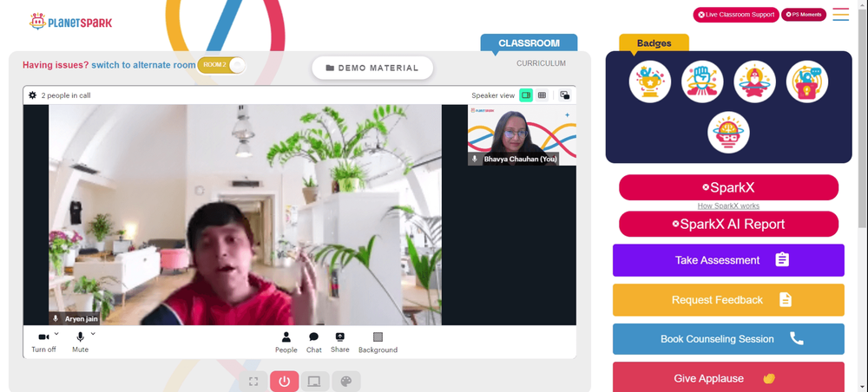Open the call settings gear icon
The width and height of the screenshot is (868, 392).
tap(33, 95)
